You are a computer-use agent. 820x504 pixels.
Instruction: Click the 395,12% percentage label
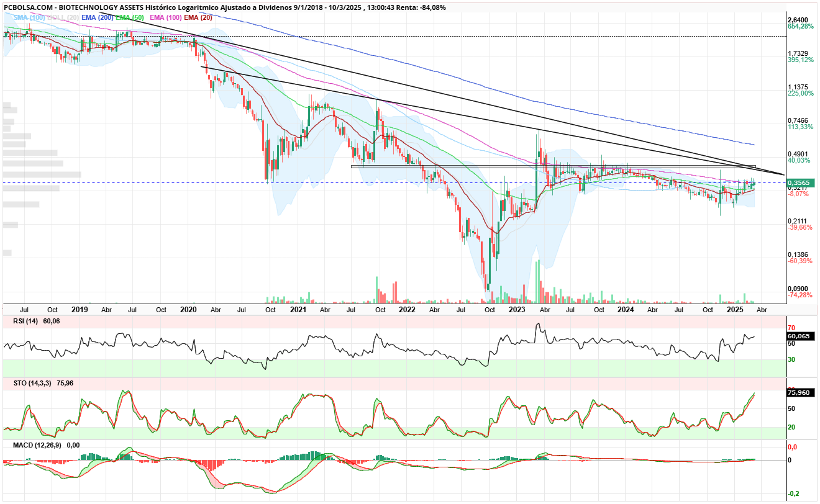point(800,60)
